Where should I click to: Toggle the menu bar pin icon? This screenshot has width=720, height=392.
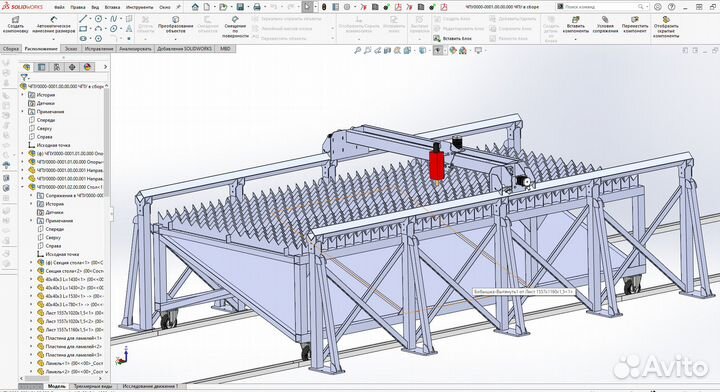[179, 7]
